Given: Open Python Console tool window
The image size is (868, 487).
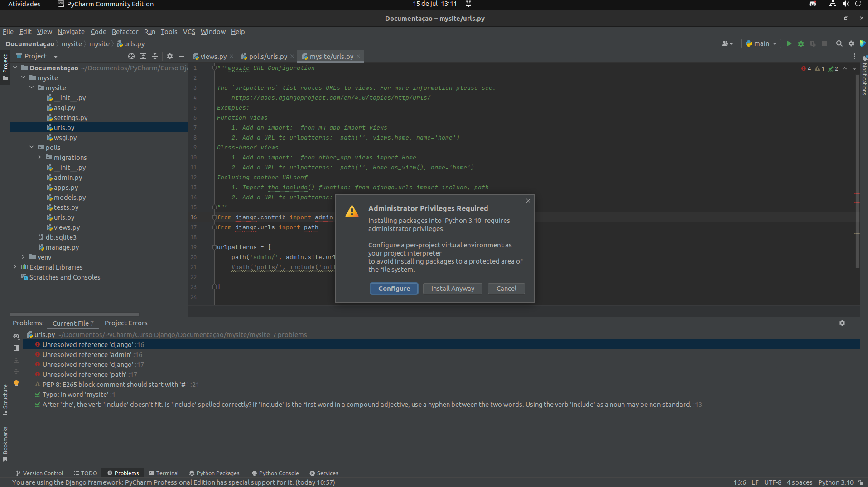Looking at the screenshot, I should click(x=275, y=473).
